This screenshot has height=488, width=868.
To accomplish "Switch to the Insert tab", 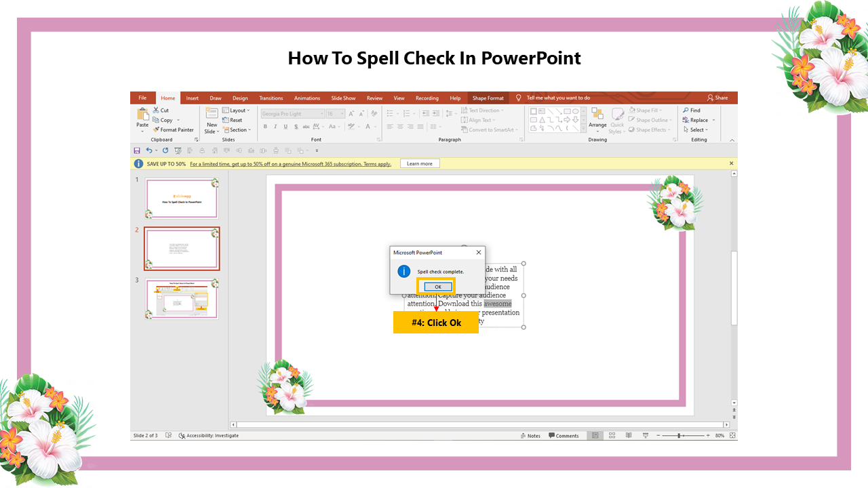I will [193, 98].
